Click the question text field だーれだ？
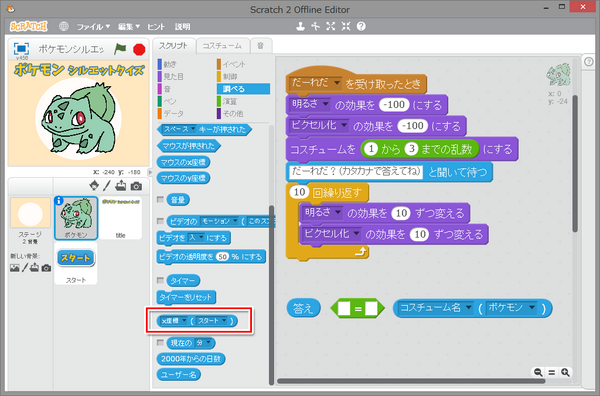 coord(356,171)
